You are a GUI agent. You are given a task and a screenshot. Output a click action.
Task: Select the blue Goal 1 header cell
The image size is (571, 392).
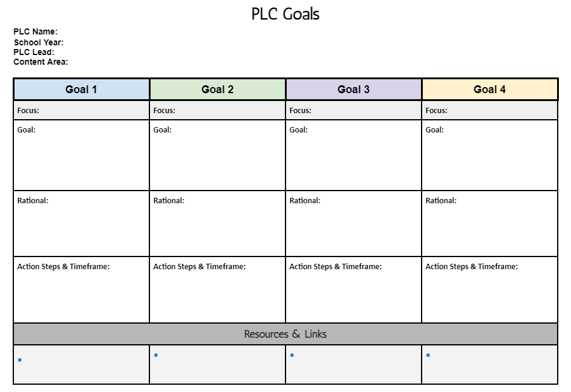click(x=82, y=90)
